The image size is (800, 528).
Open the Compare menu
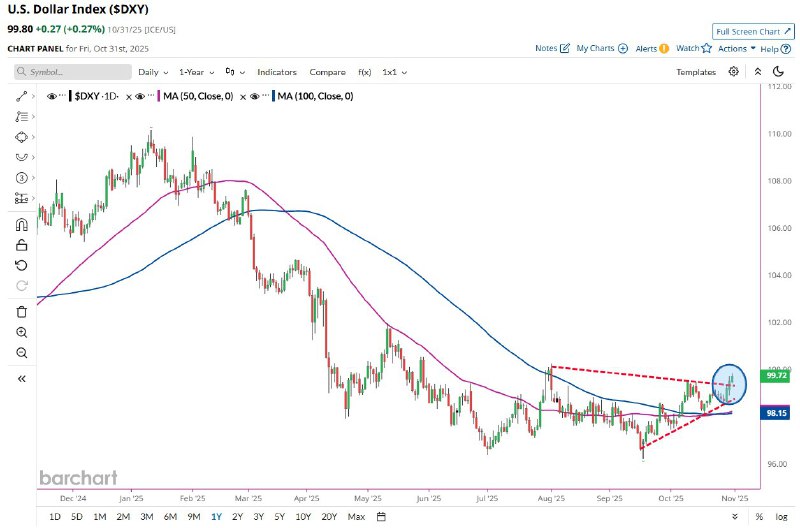pyautogui.click(x=328, y=72)
